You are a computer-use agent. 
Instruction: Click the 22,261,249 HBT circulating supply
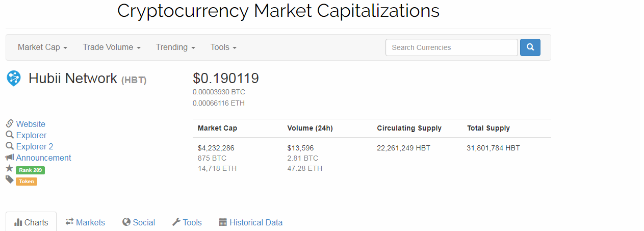pos(404,148)
